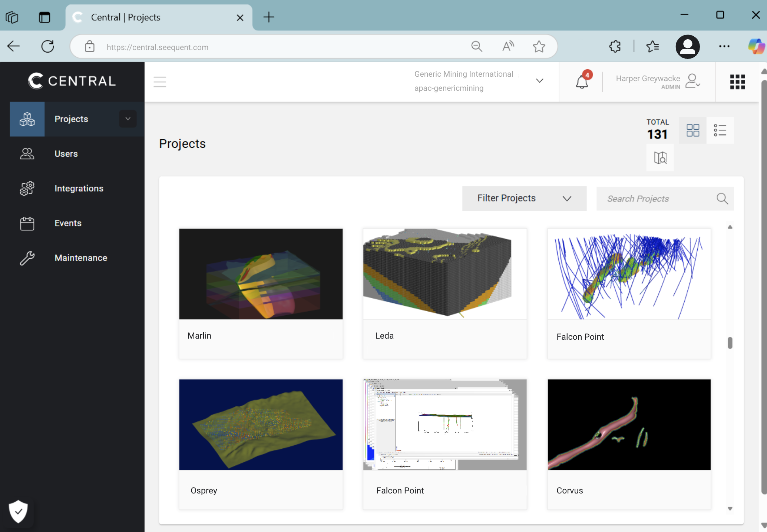
Task: Click the Osprey project name
Action: 204,491
